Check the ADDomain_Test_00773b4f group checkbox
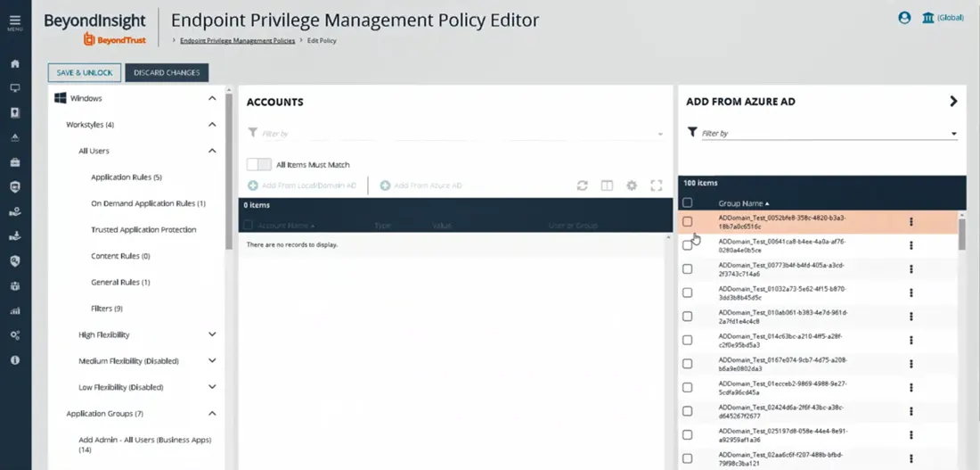 point(688,269)
